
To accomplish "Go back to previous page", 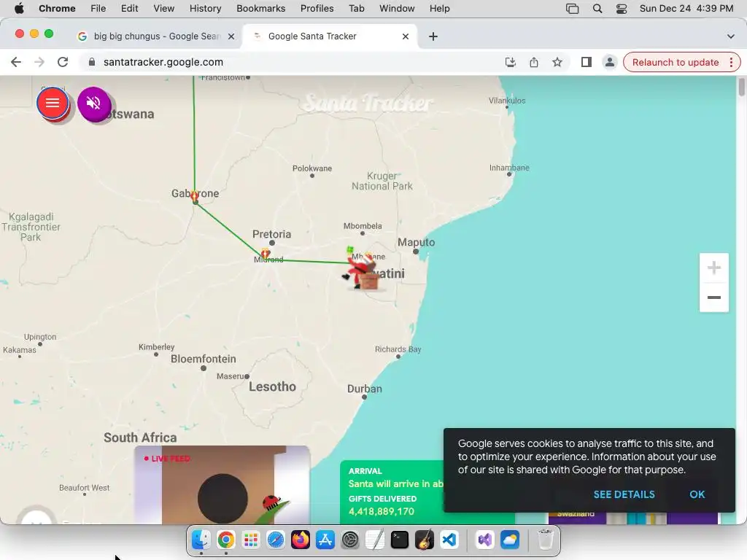I will [x=16, y=62].
